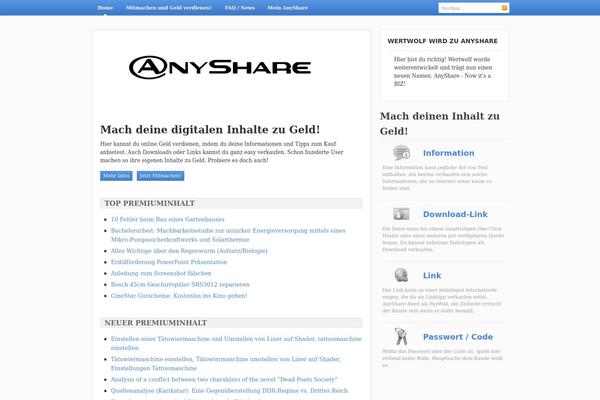Click the Link globe icon
This screenshot has height=400, width=600.
tap(401, 275)
